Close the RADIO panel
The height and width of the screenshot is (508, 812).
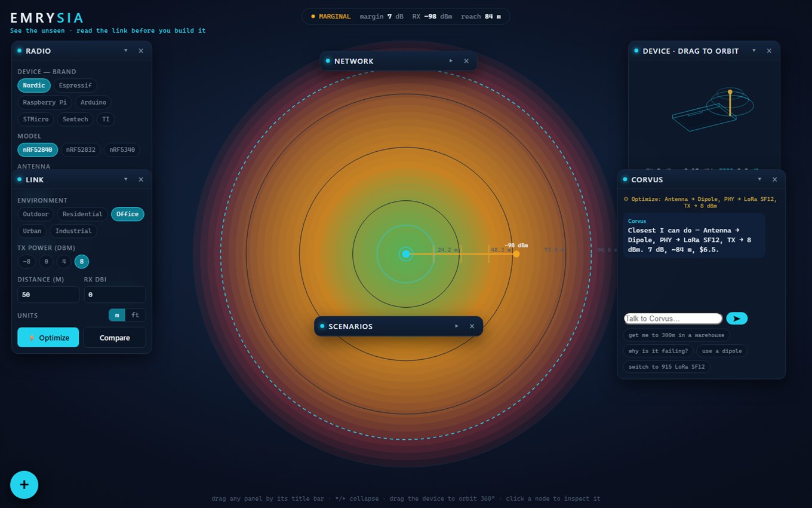[141, 51]
